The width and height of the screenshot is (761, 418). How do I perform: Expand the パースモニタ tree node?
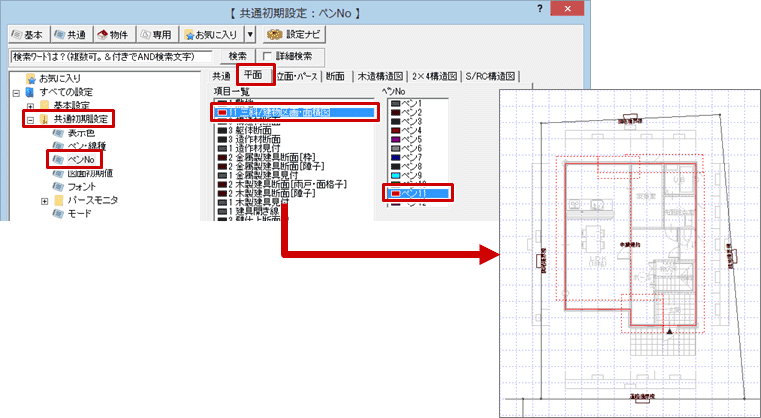point(45,201)
